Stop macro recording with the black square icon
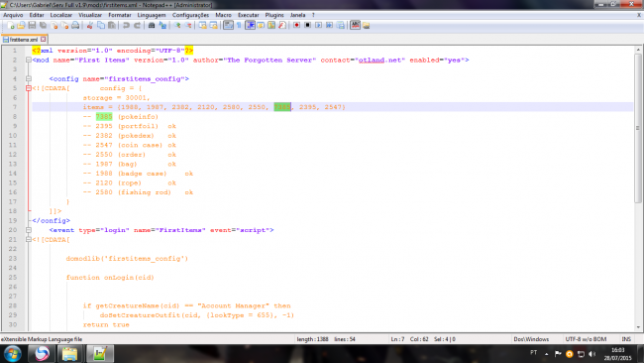Viewport: 644px width, 363px height. pos(307,26)
